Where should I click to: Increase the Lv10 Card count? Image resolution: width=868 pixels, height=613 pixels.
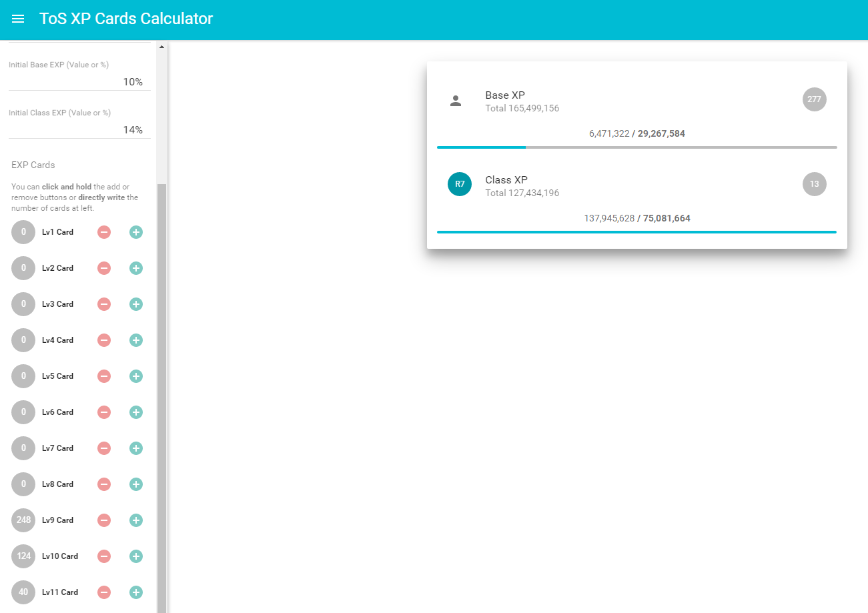tap(136, 556)
